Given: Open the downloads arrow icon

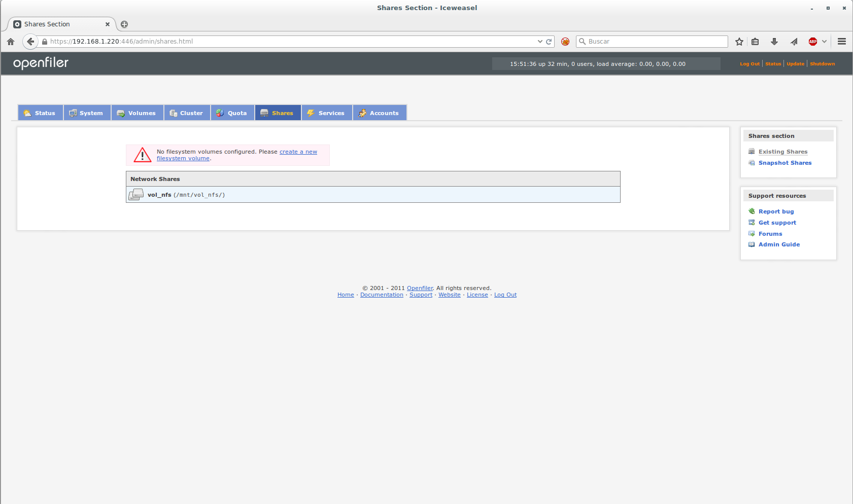Looking at the screenshot, I should coord(774,42).
